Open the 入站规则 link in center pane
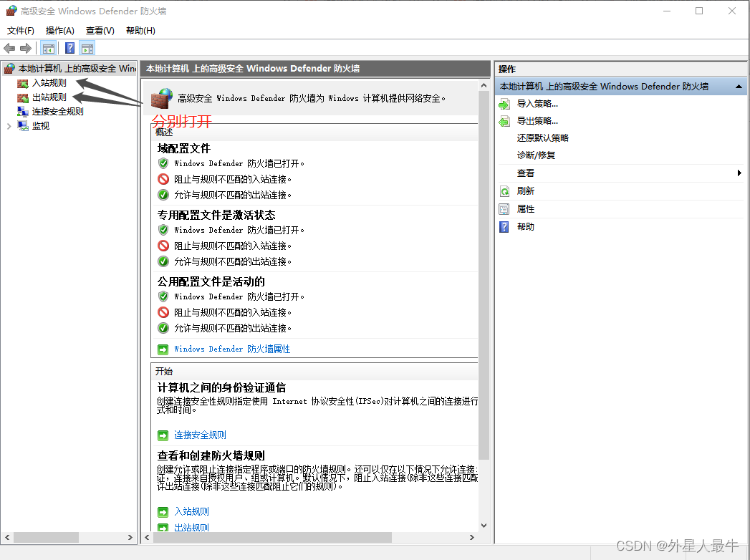The height and width of the screenshot is (560, 750). (x=191, y=512)
